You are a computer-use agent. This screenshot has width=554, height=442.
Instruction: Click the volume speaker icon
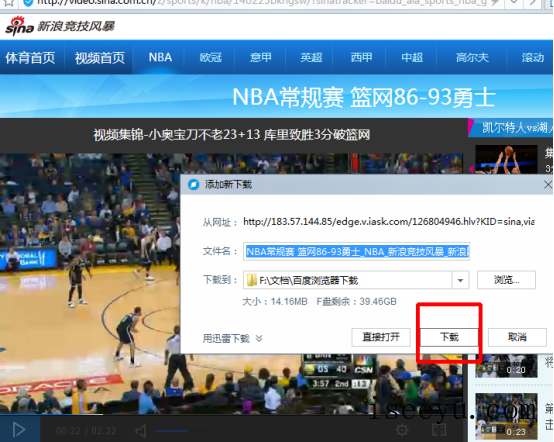pyautogui.click(x=141, y=431)
